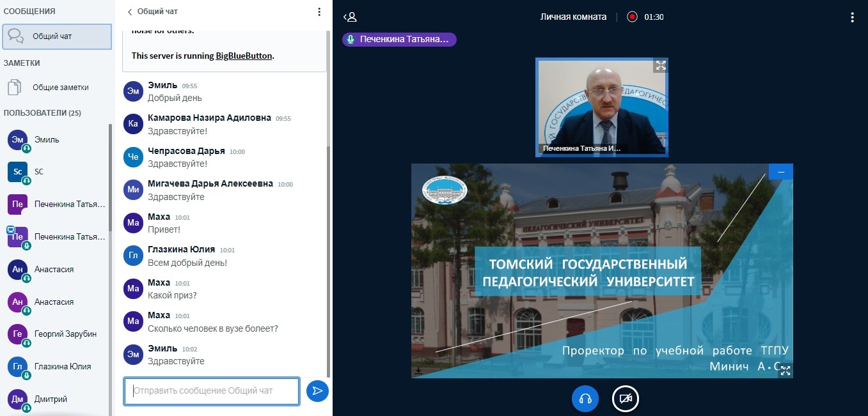The height and width of the screenshot is (416, 868).
Task: Click the red recording indicator
Action: [632, 17]
